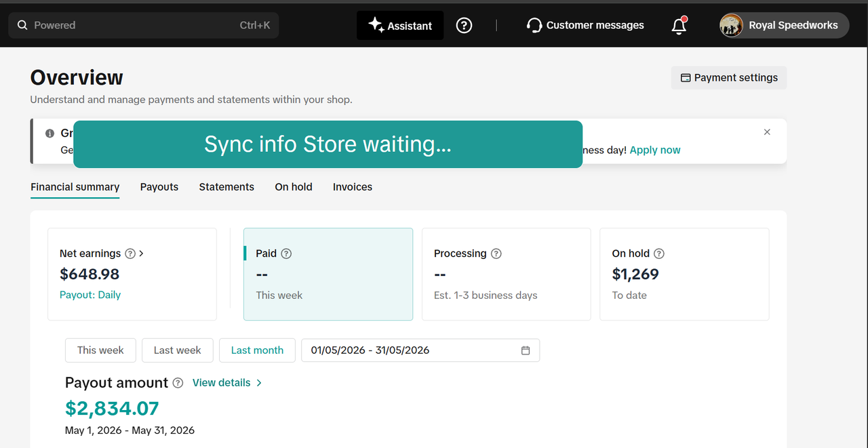Switch to the Payouts tab

point(159,187)
